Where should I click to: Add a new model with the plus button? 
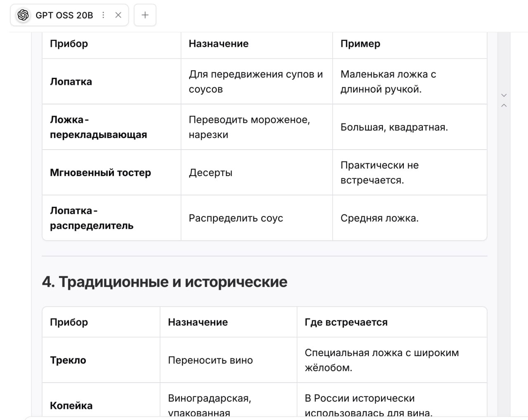pyautogui.click(x=145, y=15)
